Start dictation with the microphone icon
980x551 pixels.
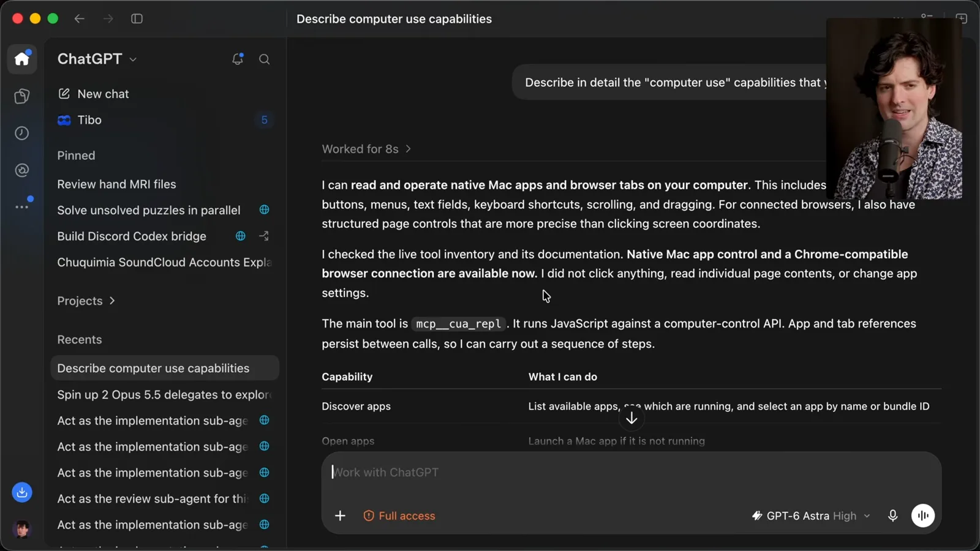pos(893,515)
